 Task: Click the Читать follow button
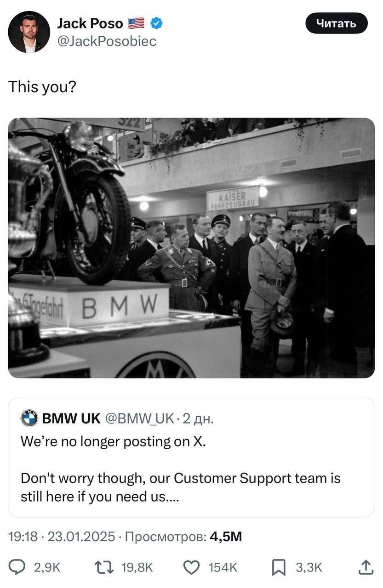tap(337, 23)
